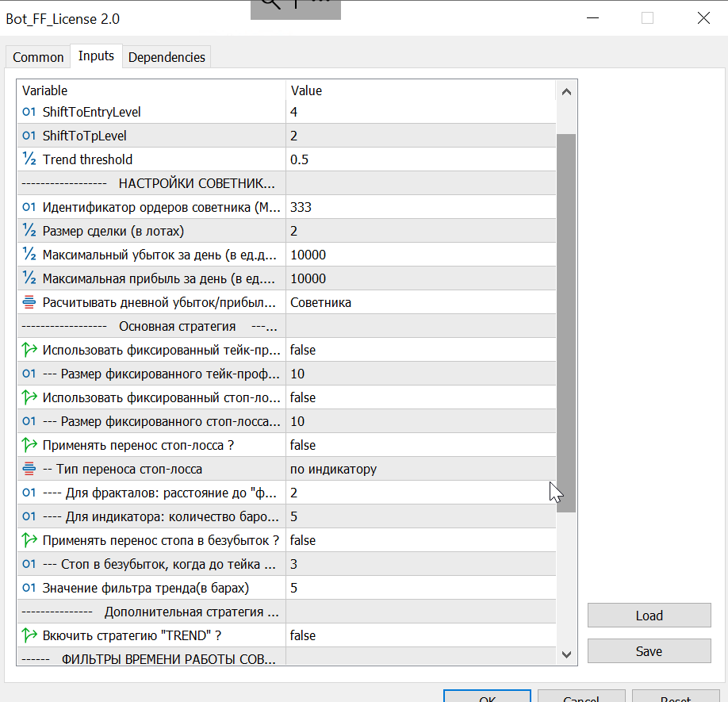Click the scrollbar down arrow
The image size is (728, 702).
(566, 654)
